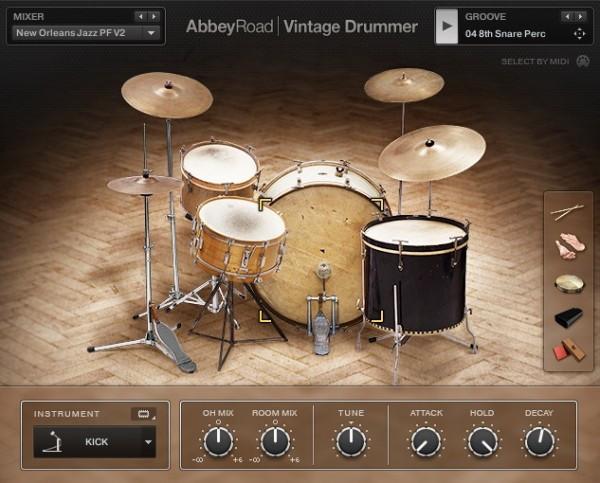Go to next groove arrow
The image size is (600, 483).
[x=580, y=16]
